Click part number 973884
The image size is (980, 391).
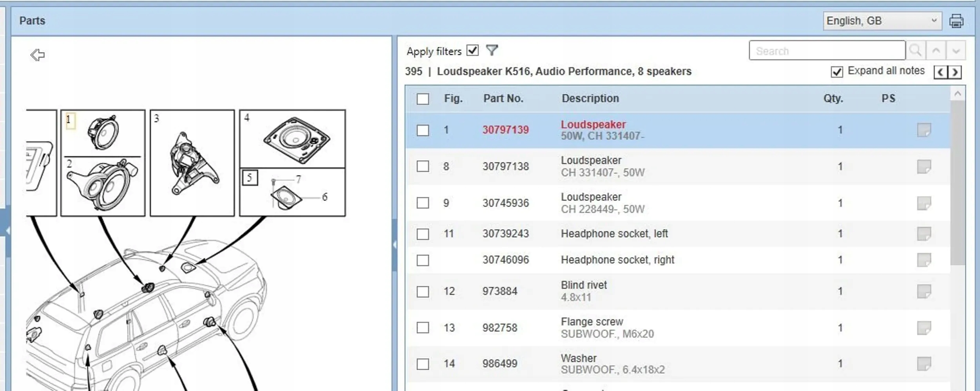pos(500,291)
